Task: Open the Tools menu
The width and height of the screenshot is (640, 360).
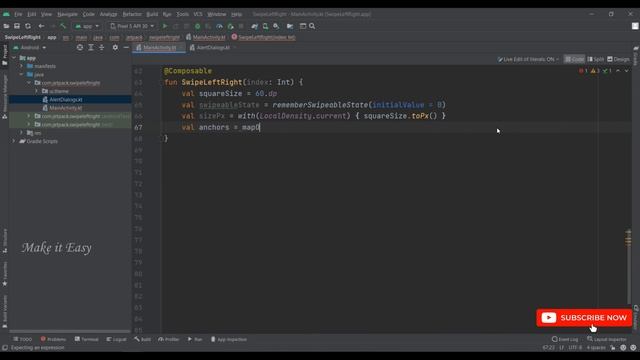Action: (182, 14)
